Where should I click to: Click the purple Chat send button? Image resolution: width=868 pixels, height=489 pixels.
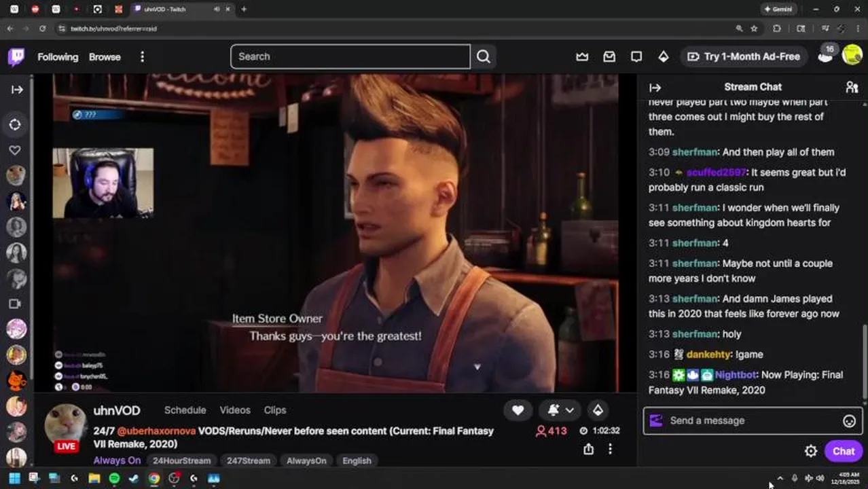(x=844, y=451)
